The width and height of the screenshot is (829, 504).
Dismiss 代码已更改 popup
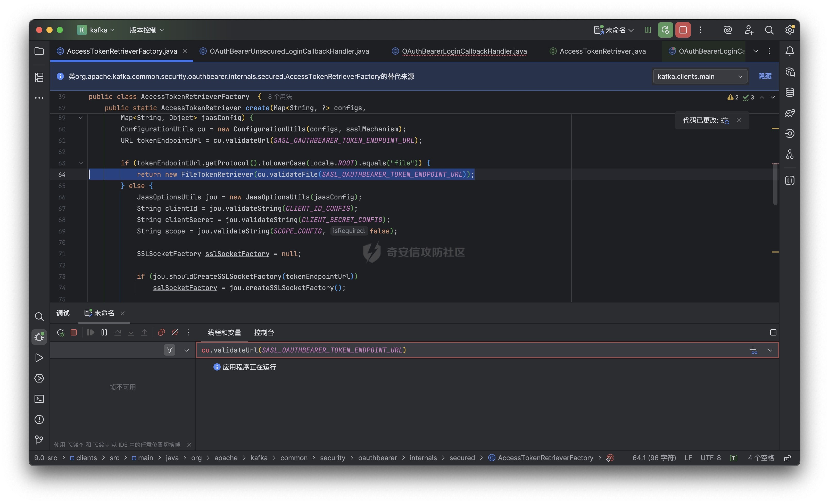(739, 120)
